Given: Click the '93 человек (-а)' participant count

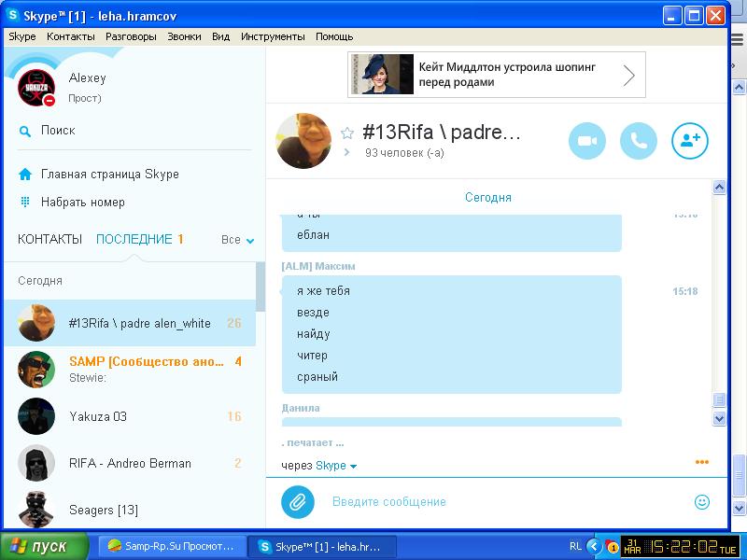Looking at the screenshot, I should (404, 153).
